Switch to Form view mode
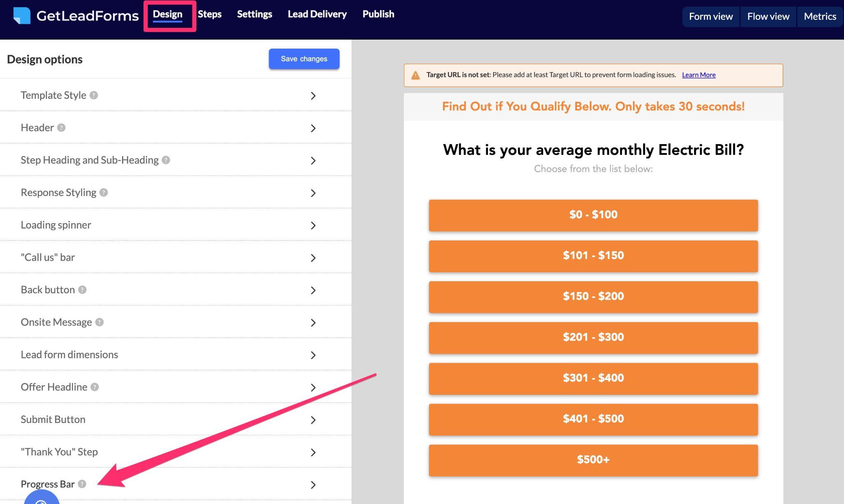Image resolution: width=844 pixels, height=504 pixels. (x=711, y=16)
